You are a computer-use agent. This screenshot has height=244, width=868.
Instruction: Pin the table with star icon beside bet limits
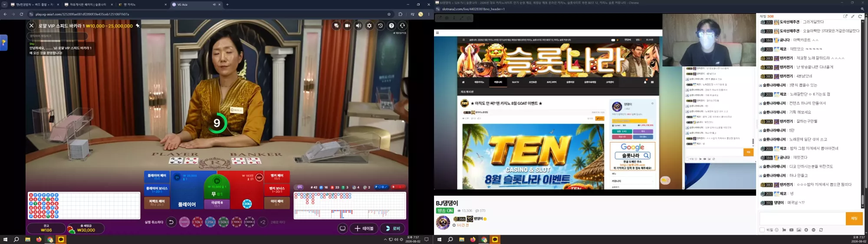138,26
